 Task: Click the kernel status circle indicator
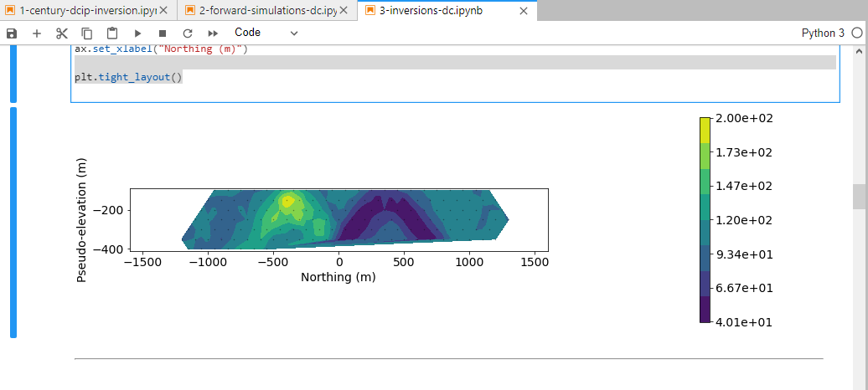[x=857, y=33]
